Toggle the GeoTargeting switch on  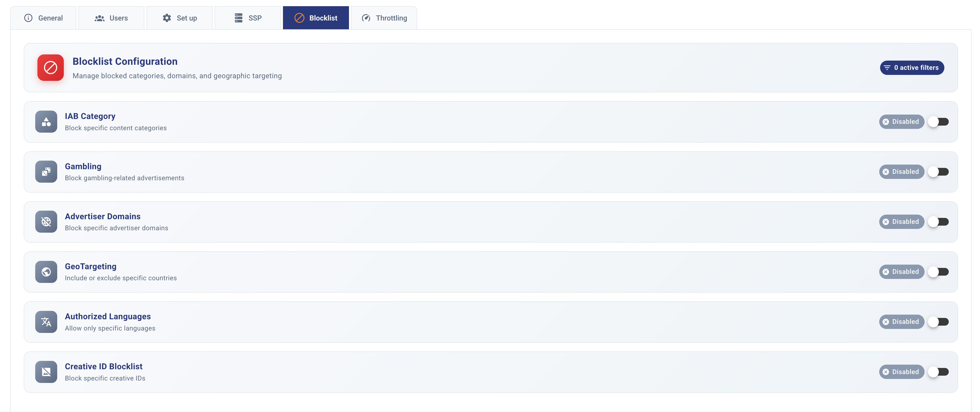coord(938,272)
